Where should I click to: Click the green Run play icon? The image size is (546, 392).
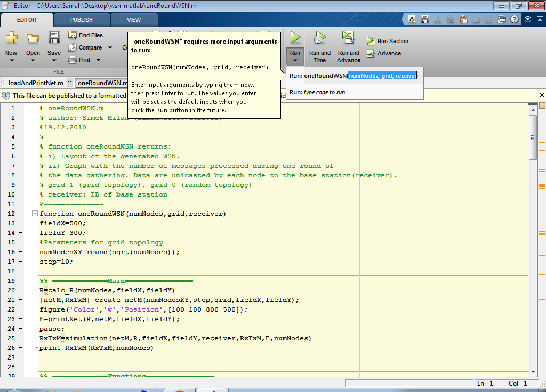pyautogui.click(x=295, y=38)
